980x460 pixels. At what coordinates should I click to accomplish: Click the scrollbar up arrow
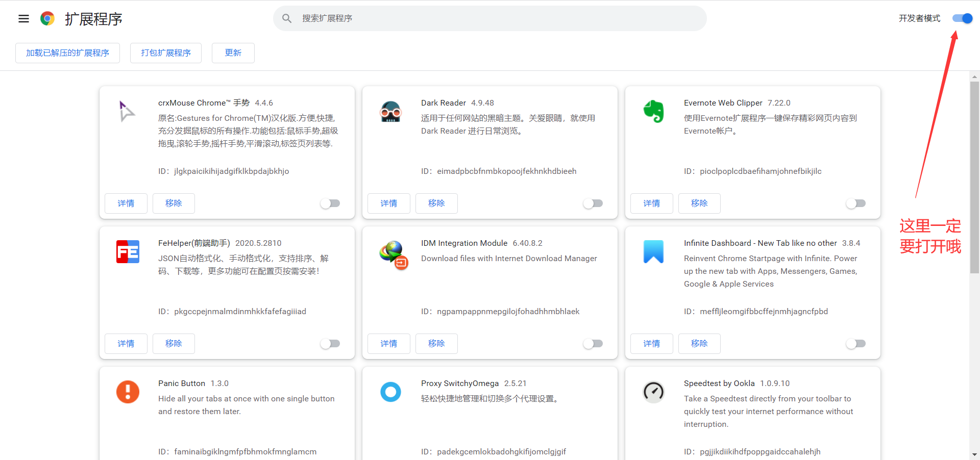974,76
